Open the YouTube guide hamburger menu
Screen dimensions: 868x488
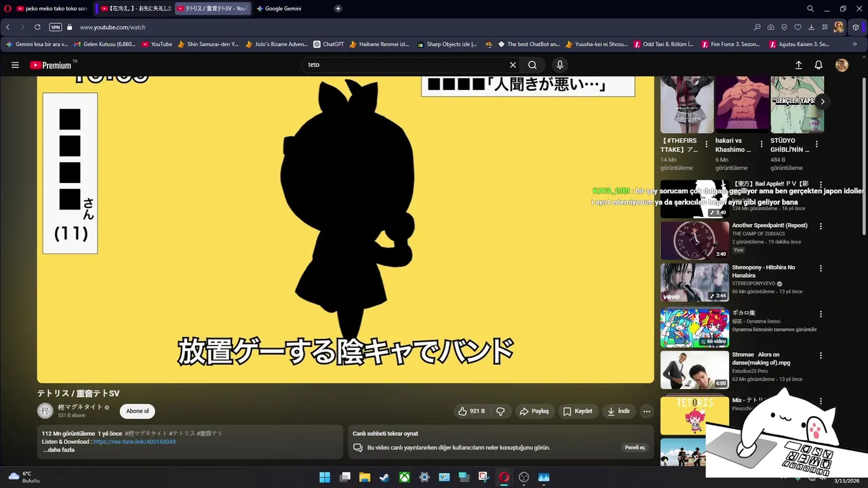coord(15,65)
